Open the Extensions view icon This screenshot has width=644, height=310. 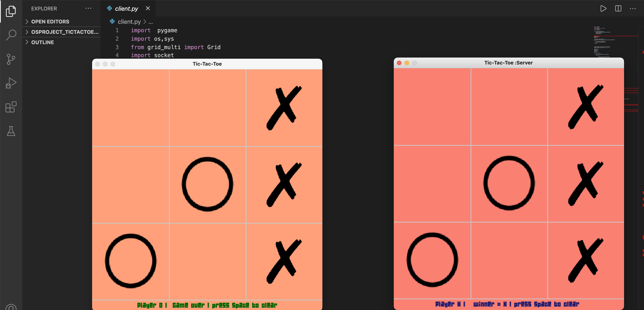coord(11,107)
